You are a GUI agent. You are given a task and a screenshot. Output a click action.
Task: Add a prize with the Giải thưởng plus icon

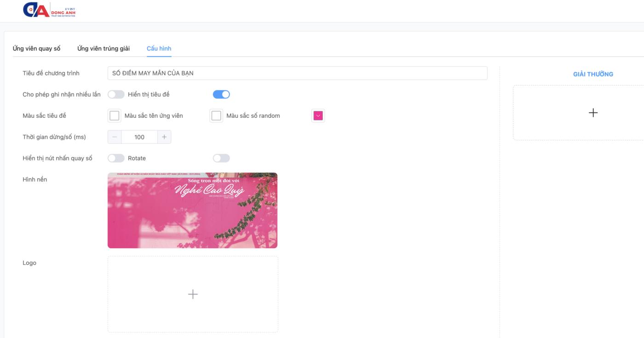(x=593, y=113)
